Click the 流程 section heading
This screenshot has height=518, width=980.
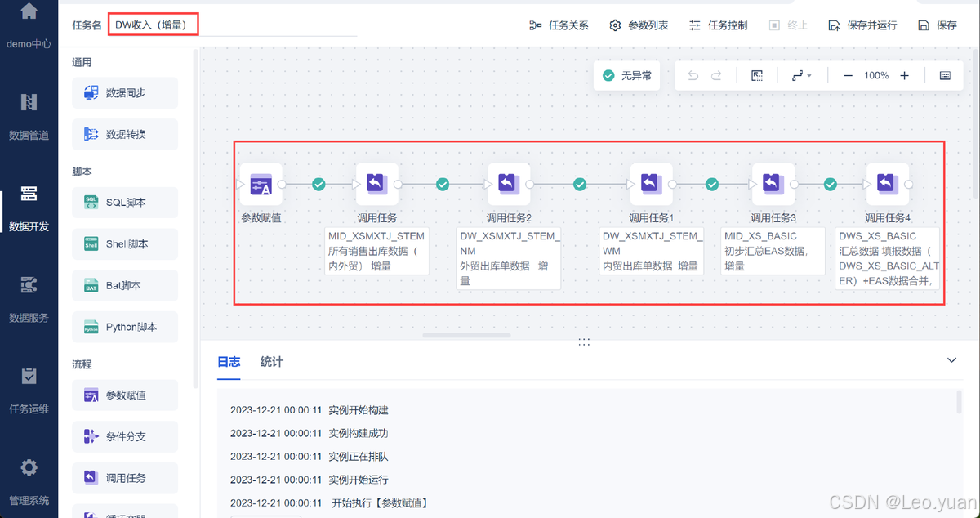click(82, 364)
